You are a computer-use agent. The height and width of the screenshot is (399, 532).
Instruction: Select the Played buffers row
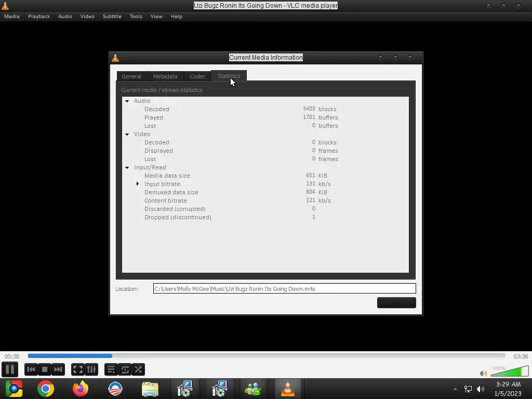pos(265,117)
